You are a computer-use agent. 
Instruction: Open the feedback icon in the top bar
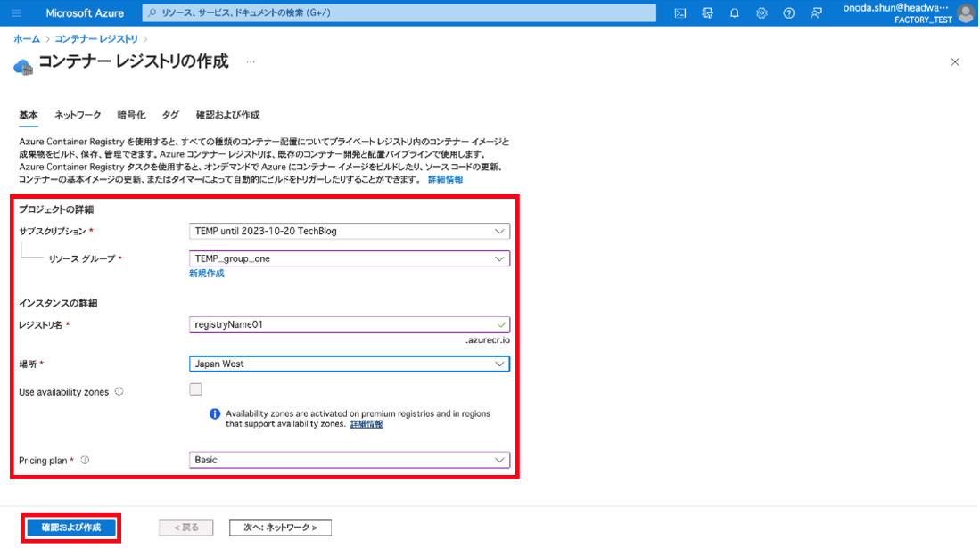pyautogui.click(x=816, y=12)
